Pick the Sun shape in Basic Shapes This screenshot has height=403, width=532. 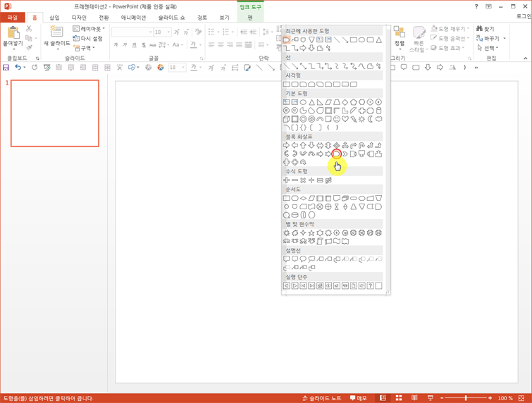coord(361,119)
